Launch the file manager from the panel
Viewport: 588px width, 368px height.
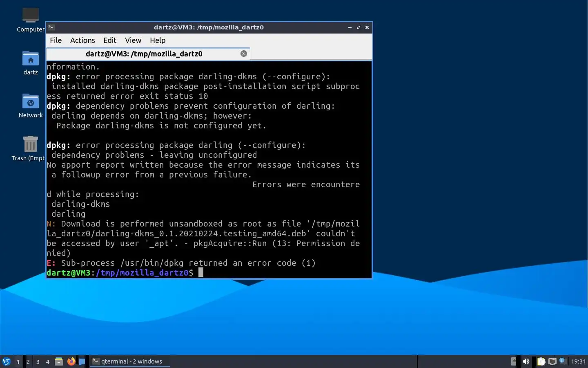59,361
